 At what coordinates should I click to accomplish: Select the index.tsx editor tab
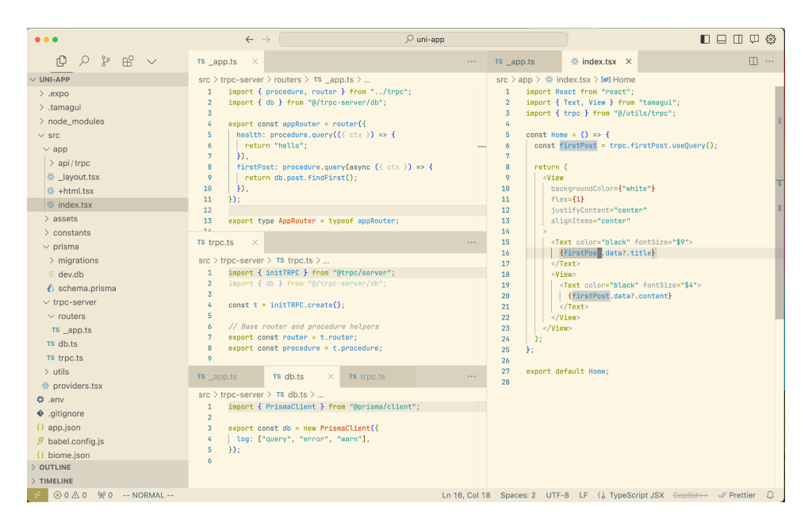(x=599, y=61)
